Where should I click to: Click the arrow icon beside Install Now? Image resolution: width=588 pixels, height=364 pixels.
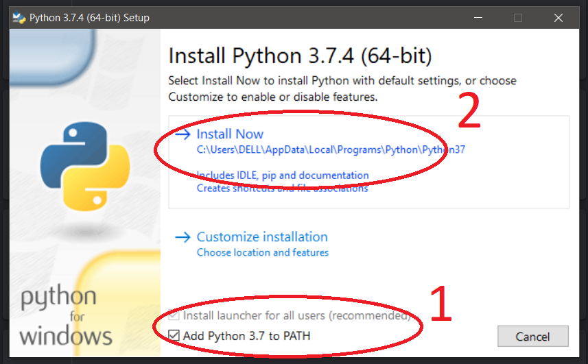tap(182, 134)
